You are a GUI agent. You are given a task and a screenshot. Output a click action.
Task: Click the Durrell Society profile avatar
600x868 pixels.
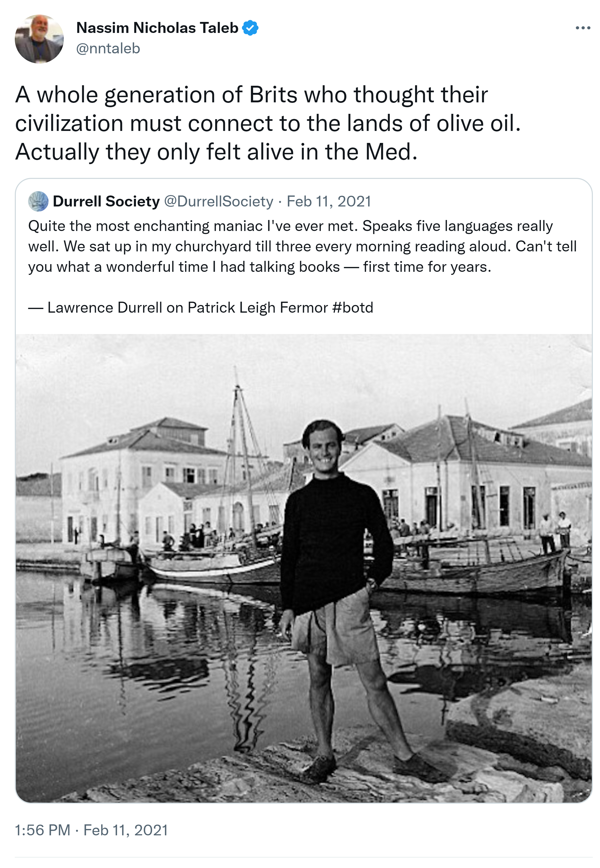coord(38,201)
